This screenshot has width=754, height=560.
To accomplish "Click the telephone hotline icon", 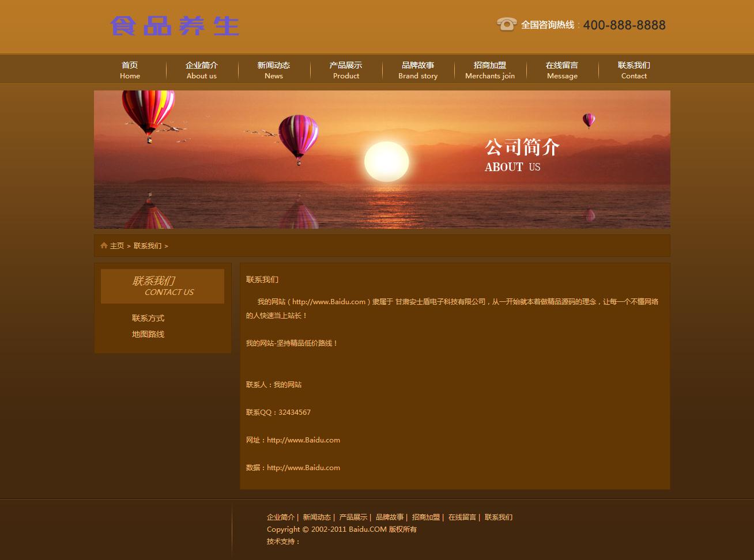I will click(x=506, y=24).
